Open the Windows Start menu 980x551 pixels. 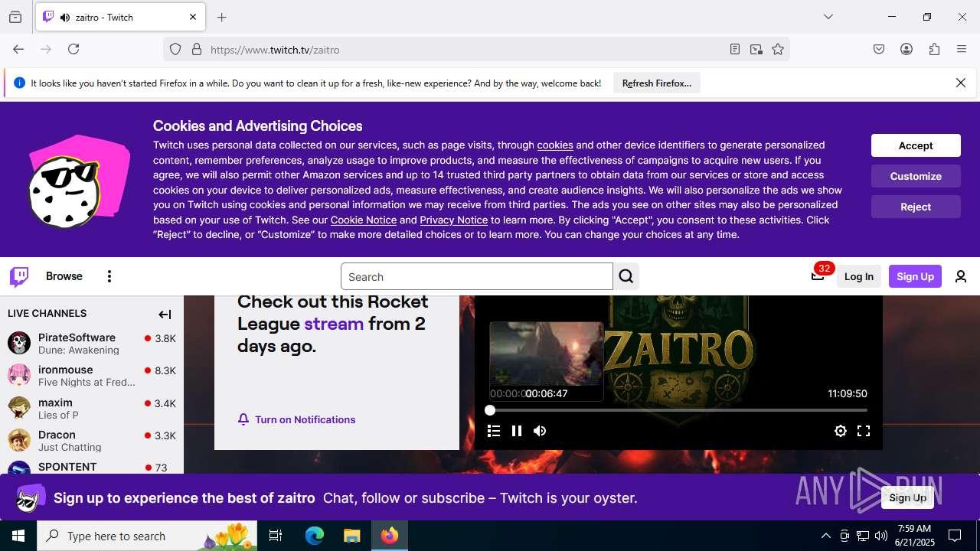[18, 536]
